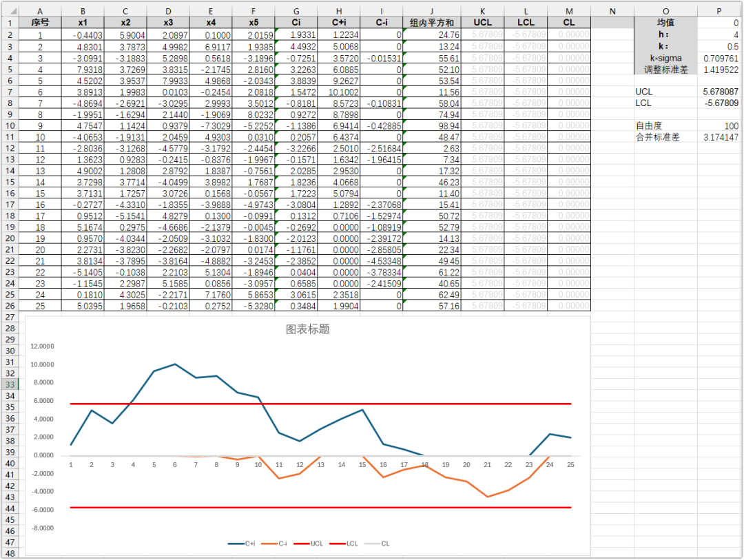Select the 自由度 label cell

click(665, 126)
